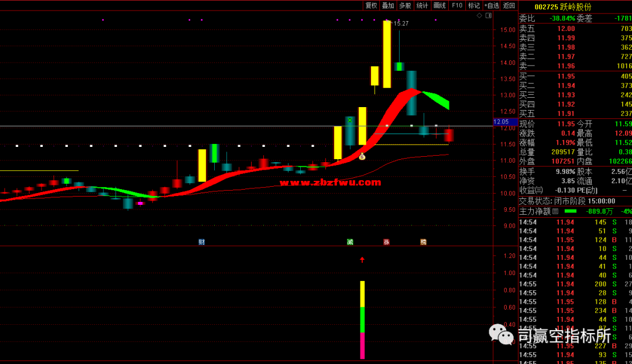Click the 1.00 label on indicator axis
Viewport: 632px width, 364px height.
click(510, 273)
